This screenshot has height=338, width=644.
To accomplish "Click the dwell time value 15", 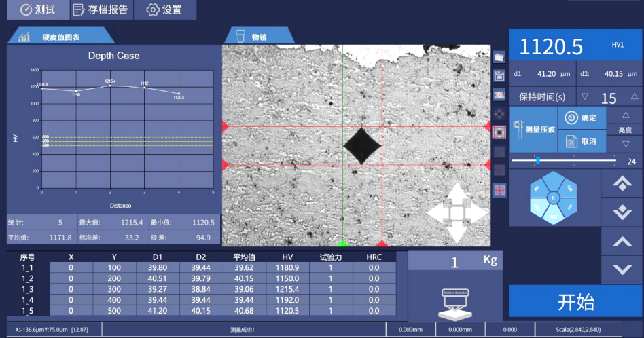I will pos(609,98).
